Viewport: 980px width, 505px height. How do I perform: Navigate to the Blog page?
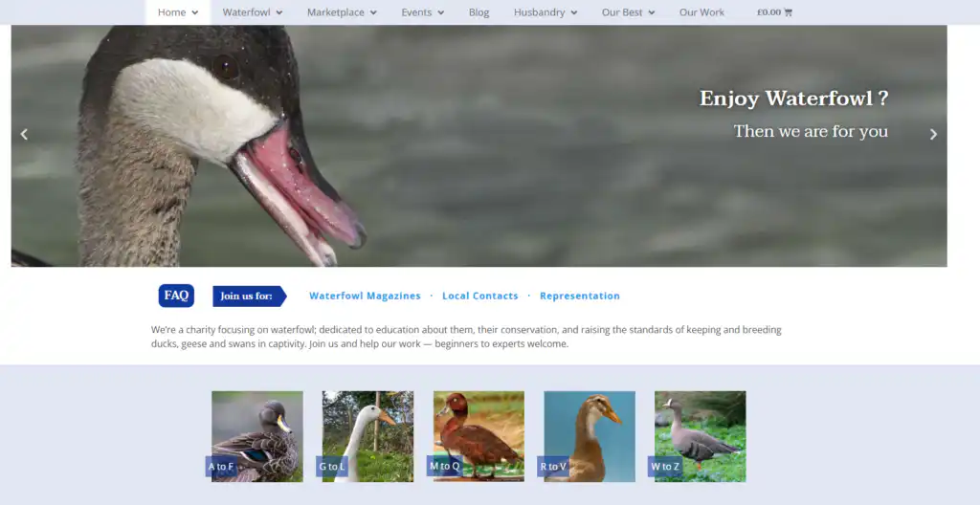(479, 12)
